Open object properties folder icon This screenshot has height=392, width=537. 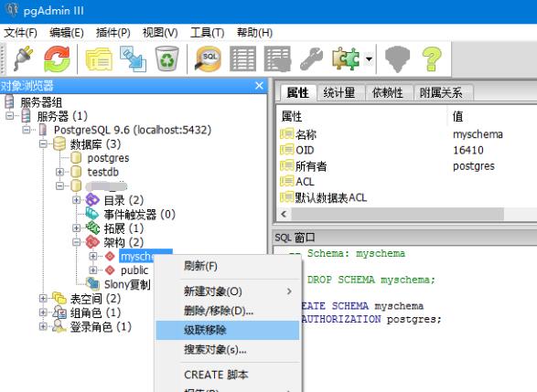pos(99,59)
